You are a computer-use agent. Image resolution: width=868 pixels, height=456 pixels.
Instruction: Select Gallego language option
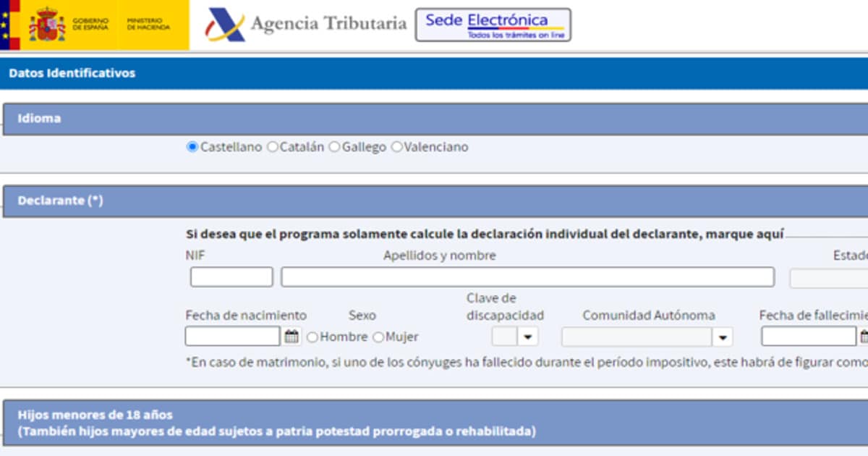[334, 147]
